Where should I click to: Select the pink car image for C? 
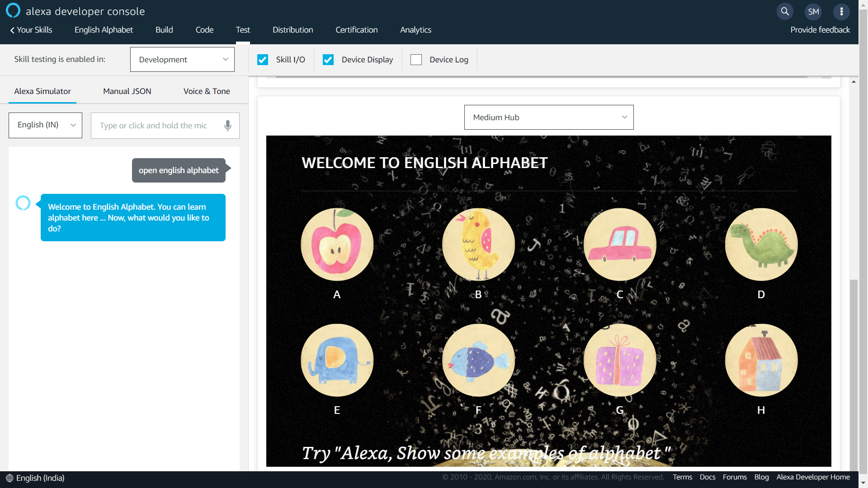(619, 244)
